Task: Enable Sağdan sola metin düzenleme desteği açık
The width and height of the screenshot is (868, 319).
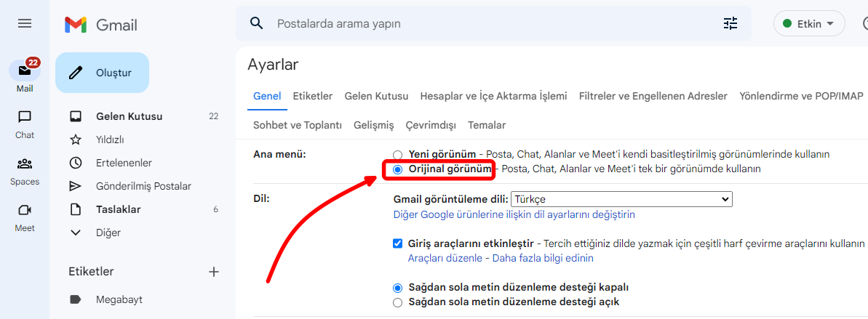Action: click(x=397, y=302)
